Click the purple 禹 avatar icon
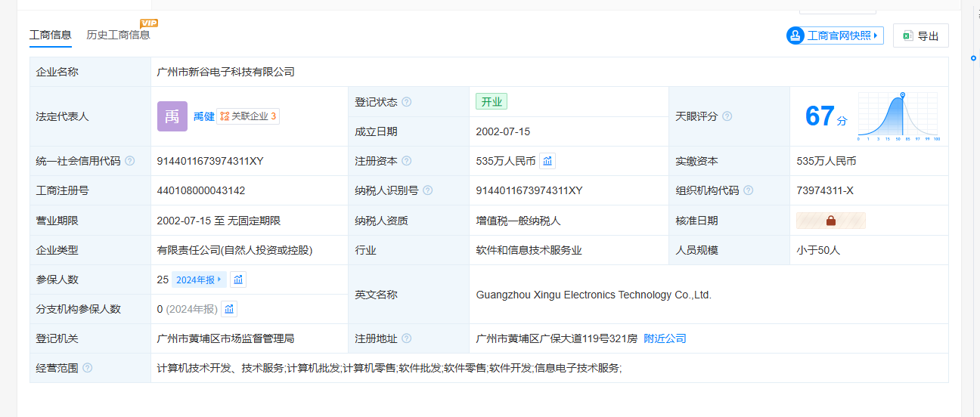This screenshot has width=980, height=417. (x=172, y=116)
